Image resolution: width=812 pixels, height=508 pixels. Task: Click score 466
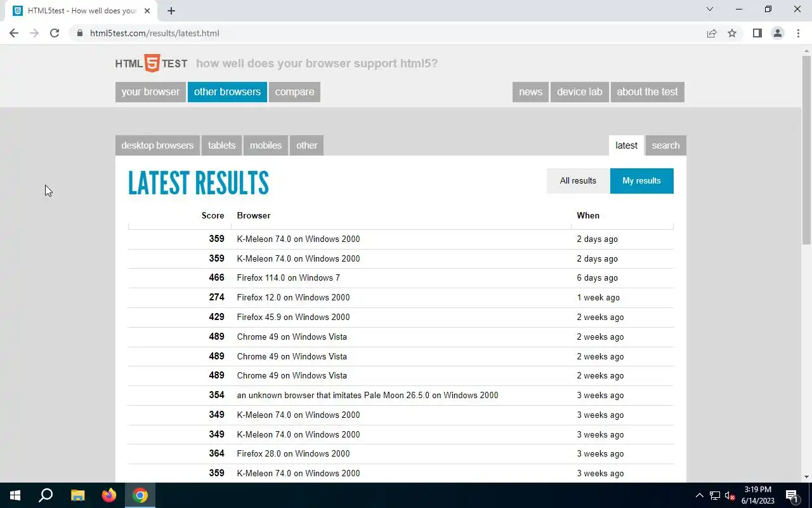coord(216,277)
